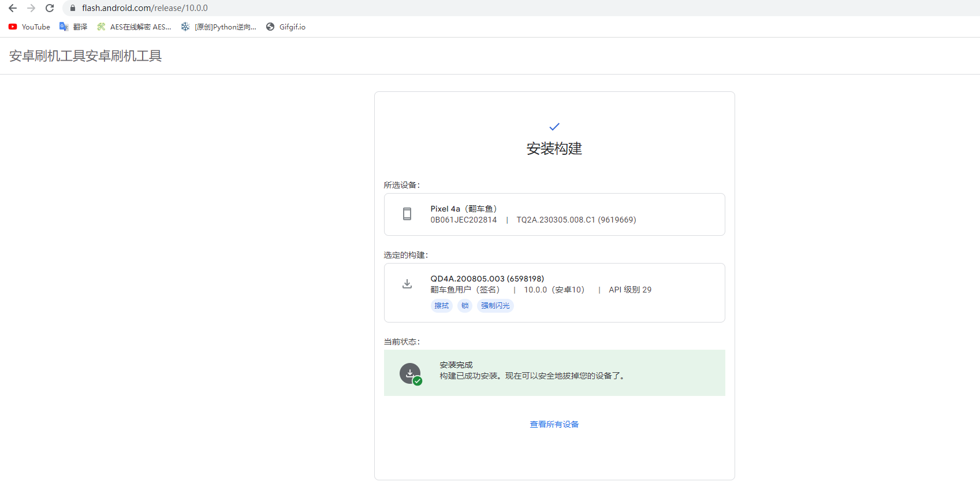This screenshot has width=980, height=489.
Task: Click the install complete status icon
Action: click(x=411, y=374)
